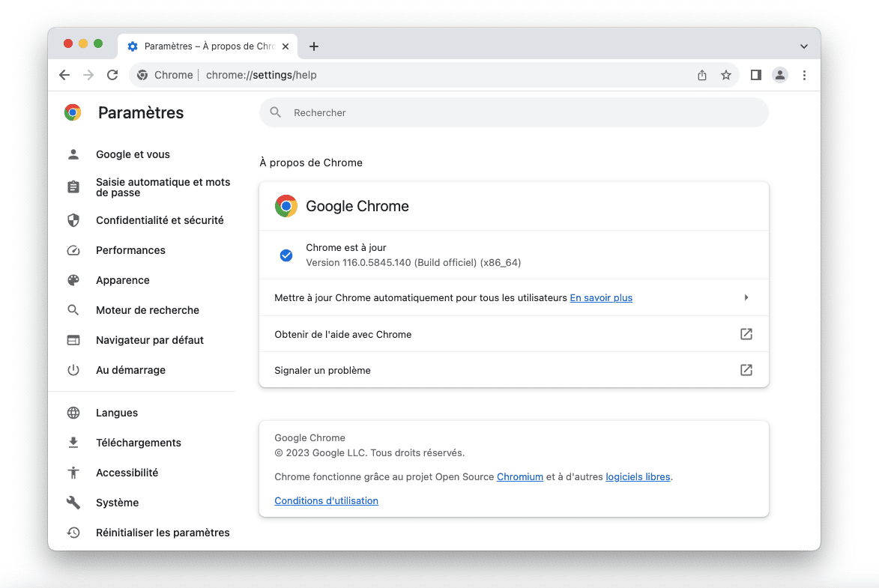Screen dimensions: 879x588
Task: Go back using the back arrow
Action: coord(64,75)
